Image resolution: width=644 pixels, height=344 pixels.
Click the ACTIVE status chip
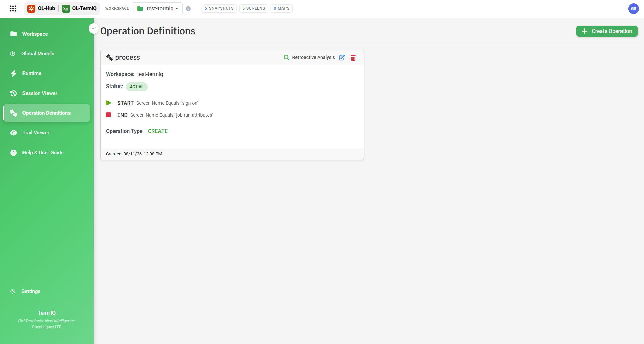point(137,87)
